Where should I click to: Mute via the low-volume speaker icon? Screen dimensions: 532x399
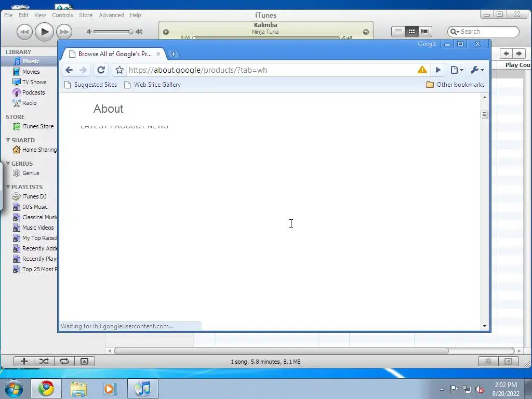pyautogui.click(x=89, y=32)
